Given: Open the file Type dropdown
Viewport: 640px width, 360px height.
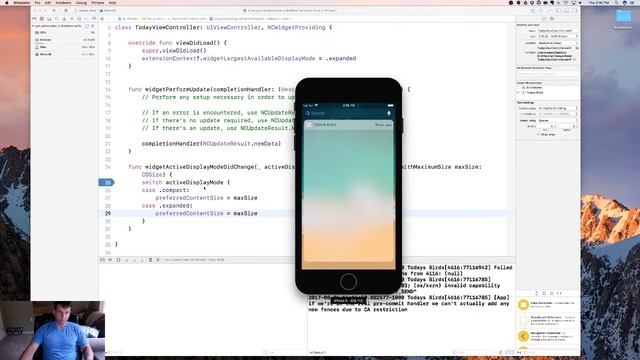Looking at the screenshot, I should coord(558,36).
